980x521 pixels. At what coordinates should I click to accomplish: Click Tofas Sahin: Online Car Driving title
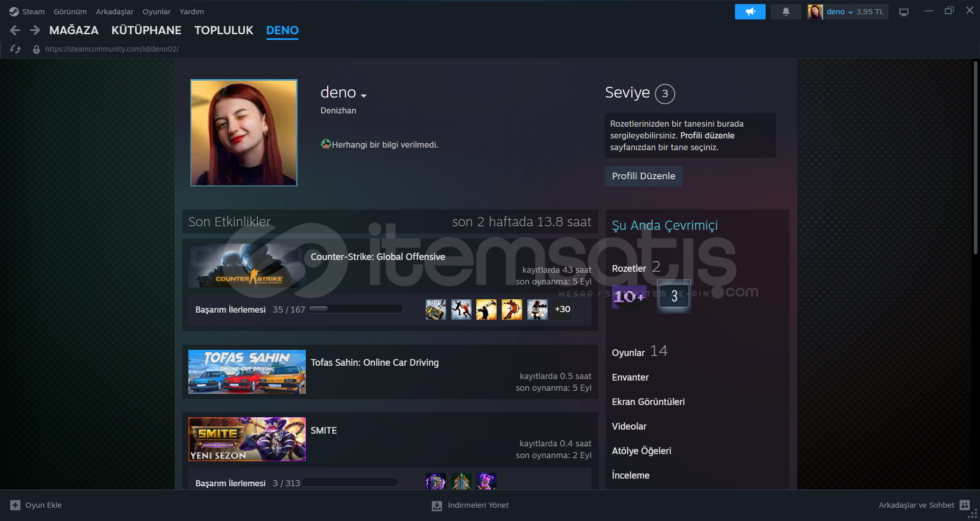pos(375,363)
